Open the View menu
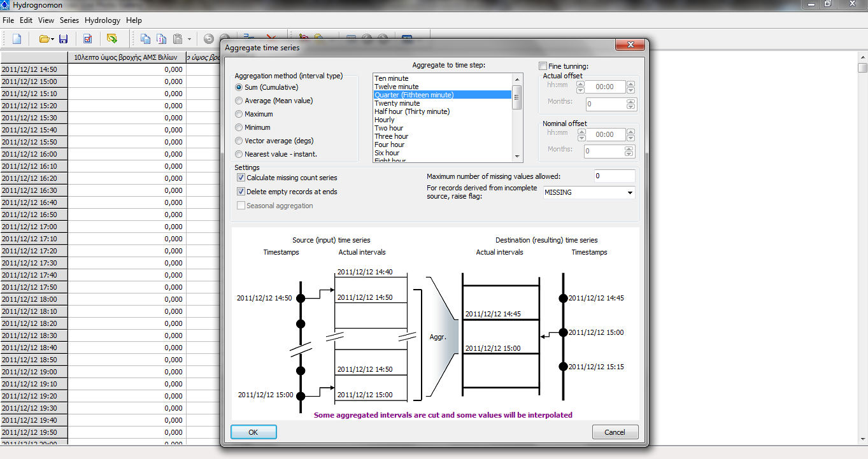Viewport: 868px width, 459px height. tap(46, 20)
